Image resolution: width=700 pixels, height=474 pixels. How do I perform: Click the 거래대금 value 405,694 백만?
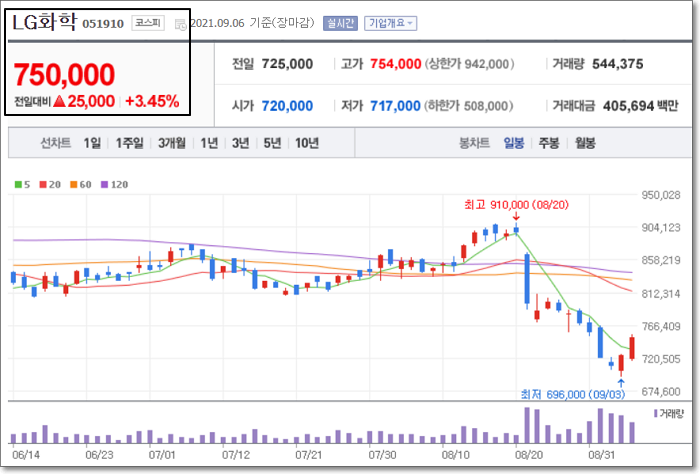(641, 106)
